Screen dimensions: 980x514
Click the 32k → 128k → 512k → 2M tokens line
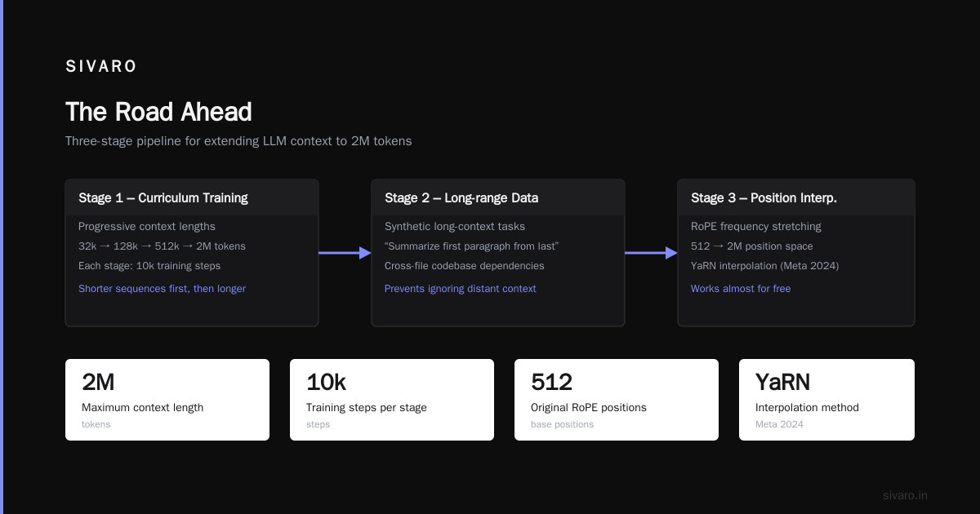[x=162, y=246]
